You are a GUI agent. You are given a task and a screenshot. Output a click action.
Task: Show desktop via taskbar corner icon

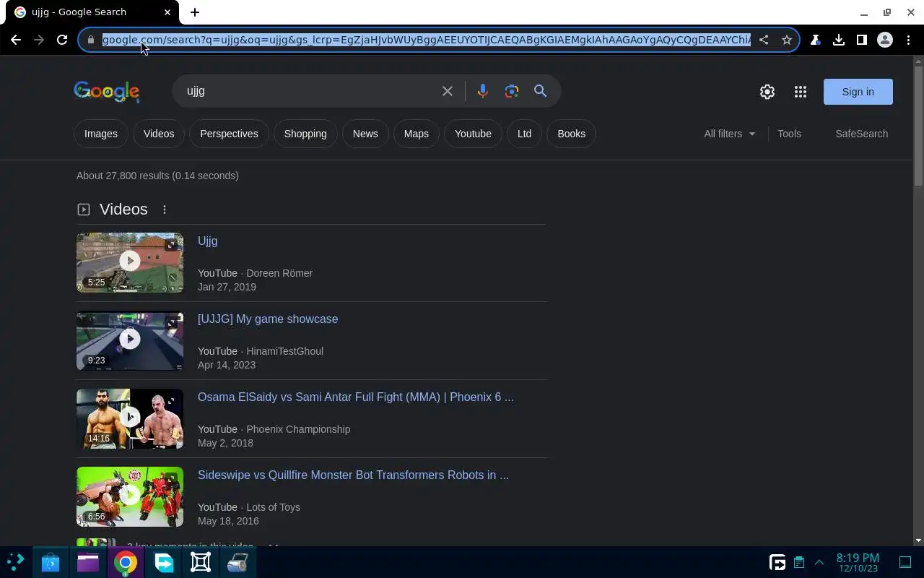pyautogui.click(x=905, y=562)
